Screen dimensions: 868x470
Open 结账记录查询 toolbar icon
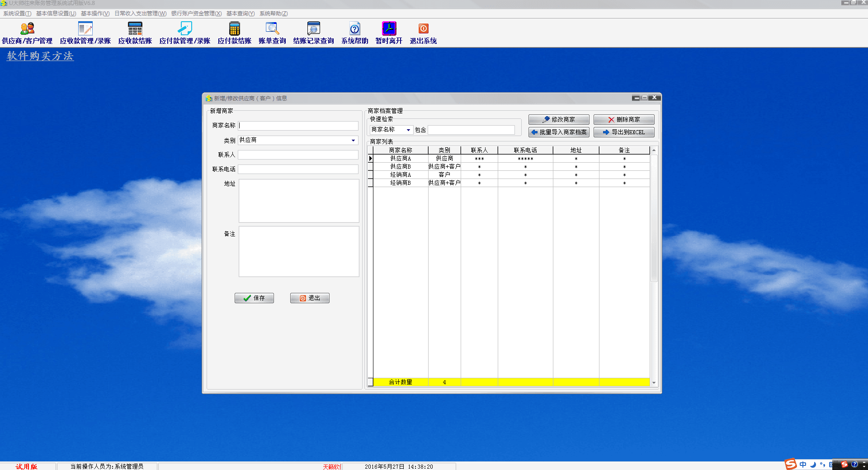(313, 29)
